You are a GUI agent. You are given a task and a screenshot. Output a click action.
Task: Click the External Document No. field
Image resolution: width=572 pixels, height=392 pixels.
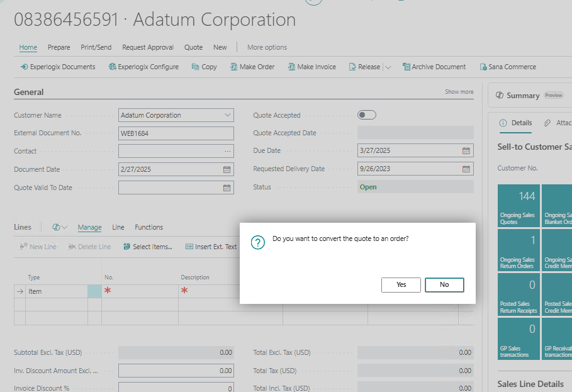pos(176,133)
